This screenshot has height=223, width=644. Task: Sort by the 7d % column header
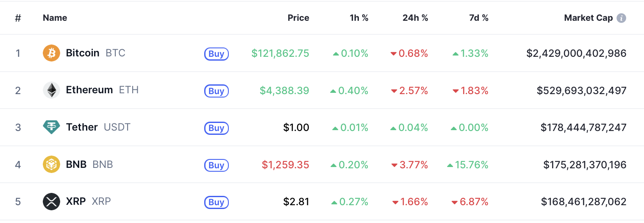coord(478,18)
